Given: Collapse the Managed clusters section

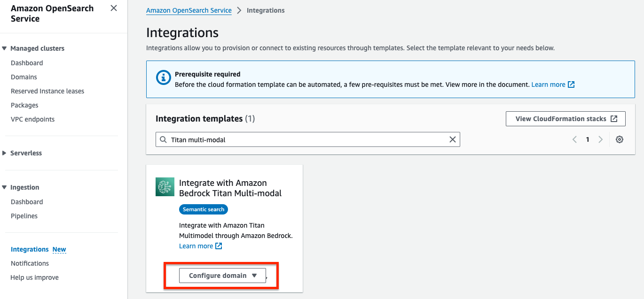Looking at the screenshot, I should click(4, 48).
